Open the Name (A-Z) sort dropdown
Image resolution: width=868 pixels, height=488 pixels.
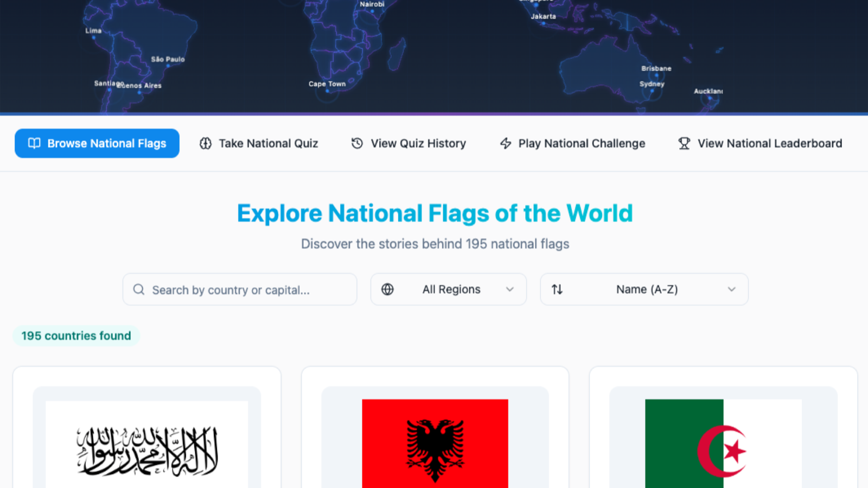pos(644,290)
